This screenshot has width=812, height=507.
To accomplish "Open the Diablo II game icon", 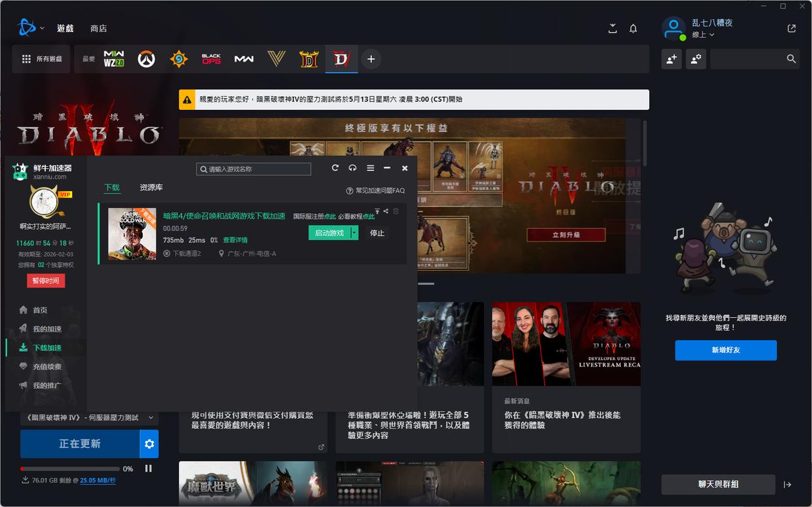I will click(x=309, y=59).
